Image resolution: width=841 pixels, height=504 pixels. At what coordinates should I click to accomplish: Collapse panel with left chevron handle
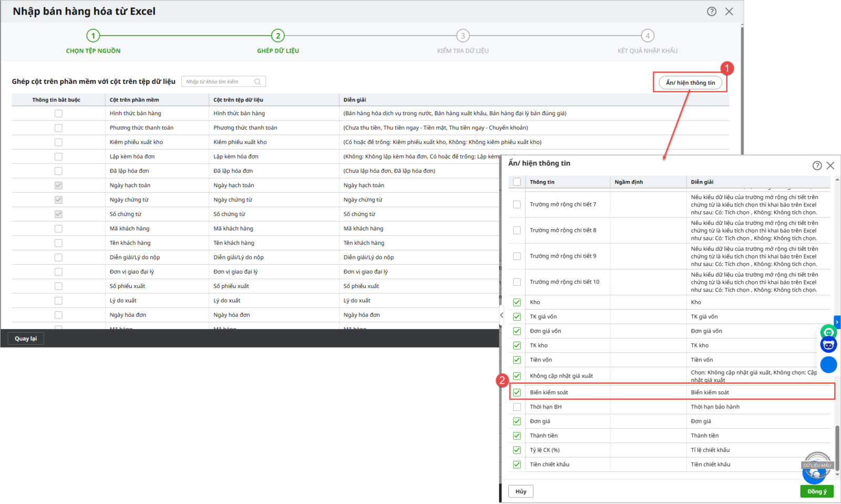pyautogui.click(x=501, y=315)
